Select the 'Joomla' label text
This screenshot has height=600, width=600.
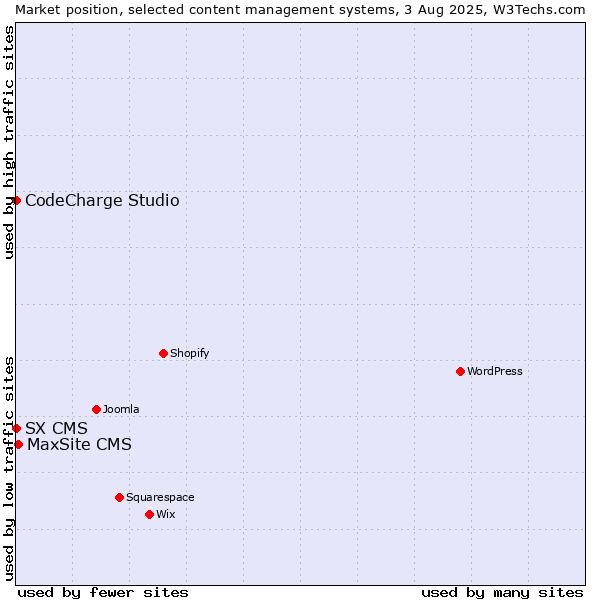coord(121,409)
